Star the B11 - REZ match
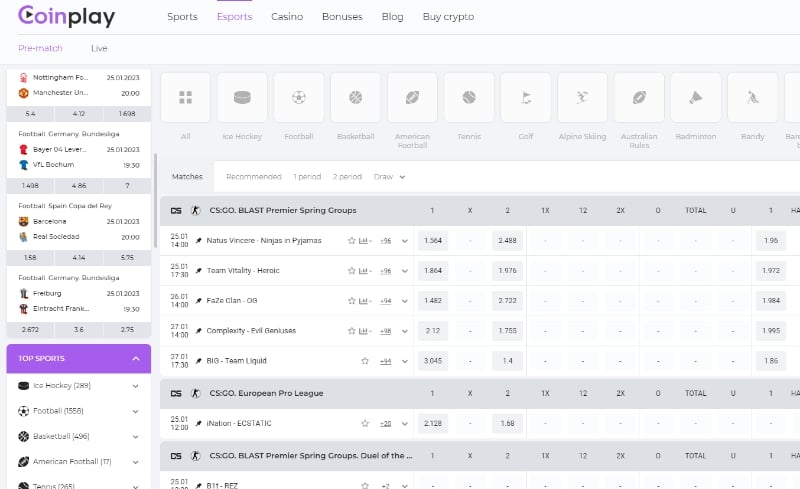The height and width of the screenshot is (489, 800). [x=365, y=485]
